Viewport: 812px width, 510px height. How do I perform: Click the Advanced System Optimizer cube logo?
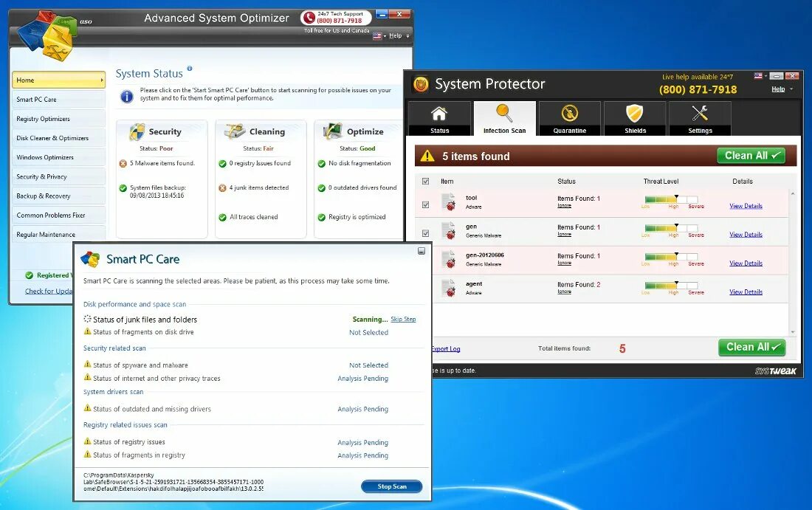point(47,37)
